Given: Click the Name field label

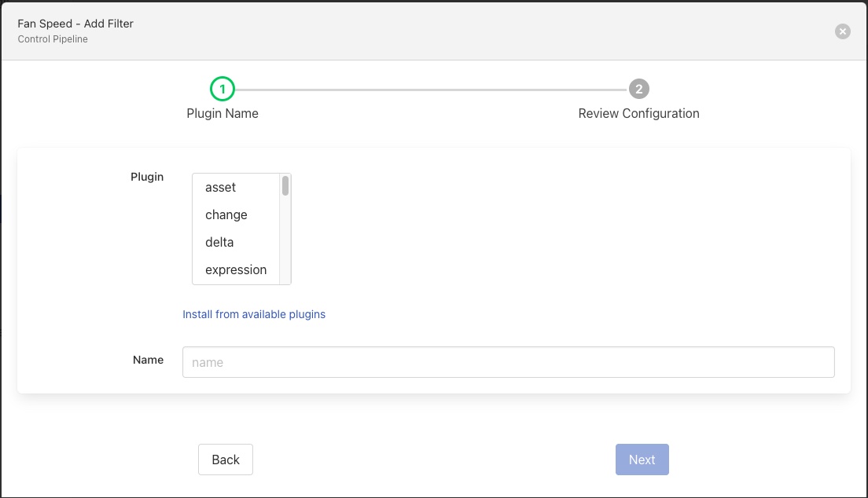Looking at the screenshot, I should (x=148, y=360).
